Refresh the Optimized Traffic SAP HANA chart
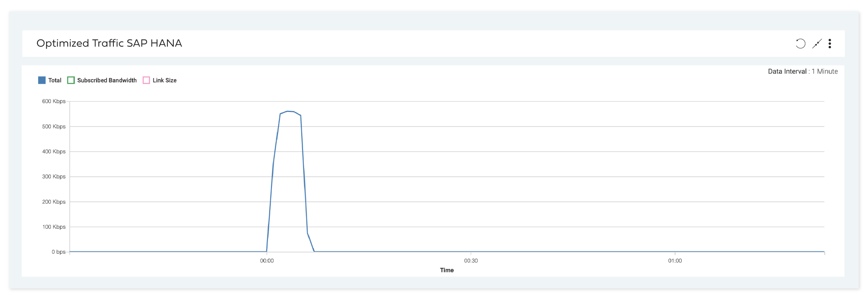Viewport: 868px width, 300px height. [x=800, y=44]
